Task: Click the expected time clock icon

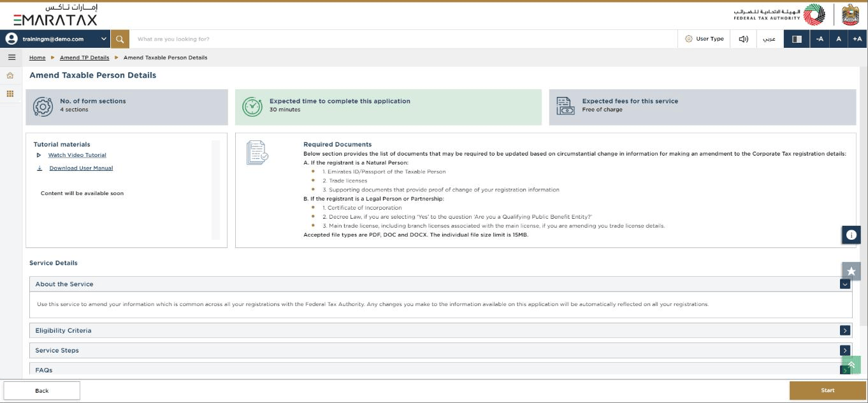Action: tap(252, 106)
